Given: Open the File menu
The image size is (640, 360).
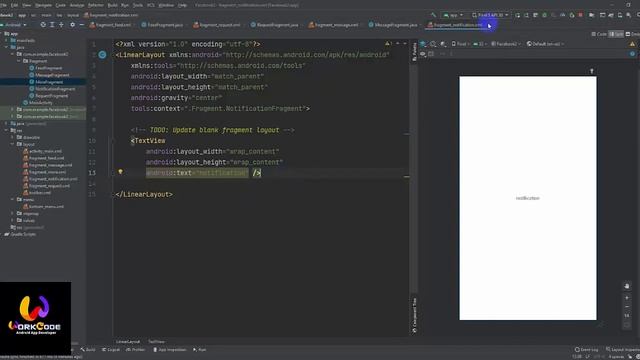Looking at the screenshot, I should pos(3,5).
